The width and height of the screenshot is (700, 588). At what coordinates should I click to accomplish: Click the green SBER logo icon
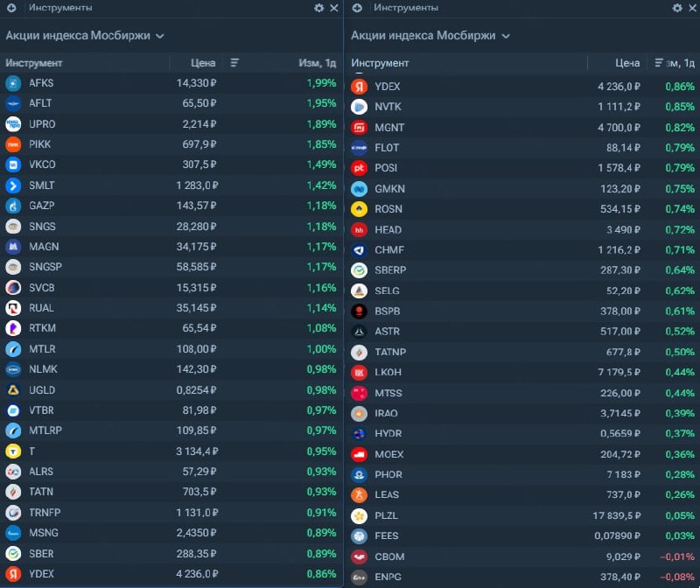[x=13, y=554]
